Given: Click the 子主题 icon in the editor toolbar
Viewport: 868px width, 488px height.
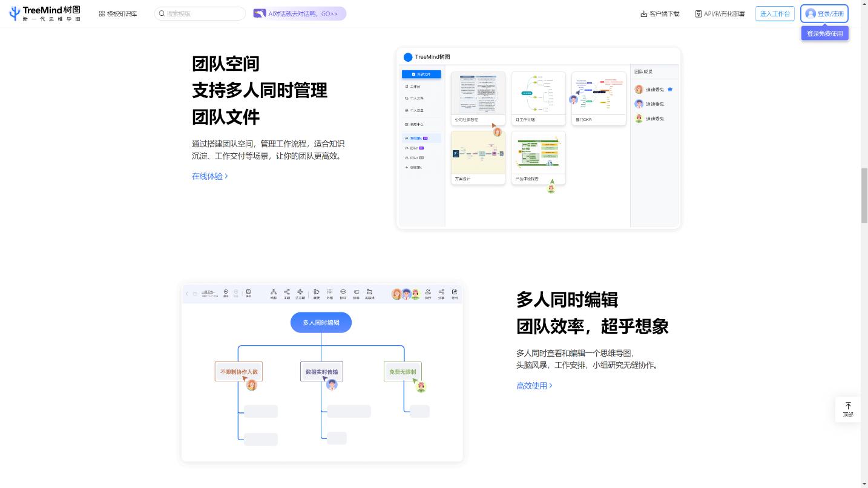Looking at the screenshot, I should coord(300,294).
